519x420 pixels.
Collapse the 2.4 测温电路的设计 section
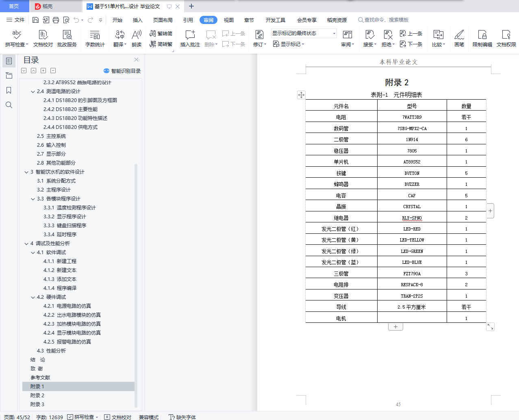(33, 91)
